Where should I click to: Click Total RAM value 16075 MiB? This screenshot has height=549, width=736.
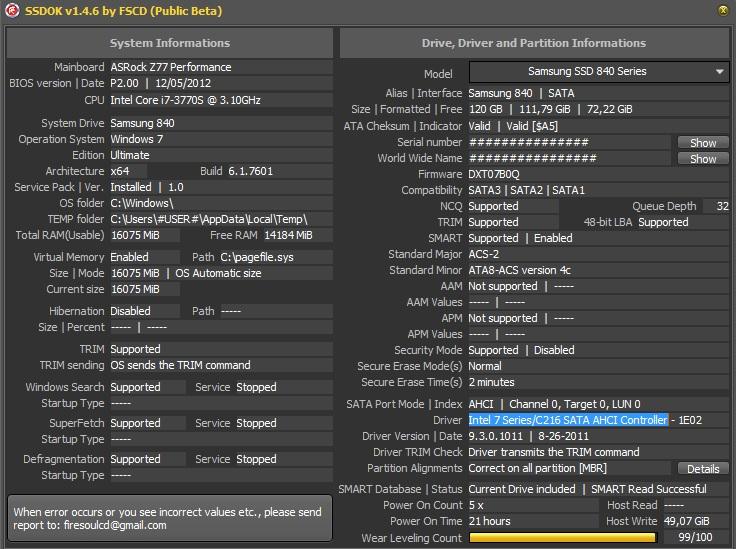pyautogui.click(x=135, y=235)
